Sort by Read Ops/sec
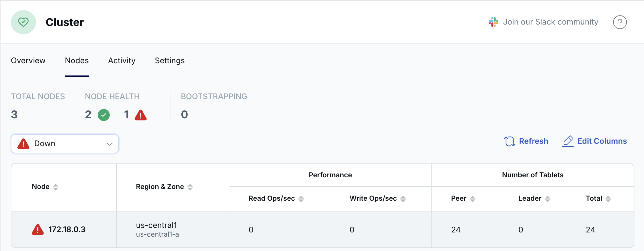The height and width of the screenshot is (251, 644). coord(301,199)
